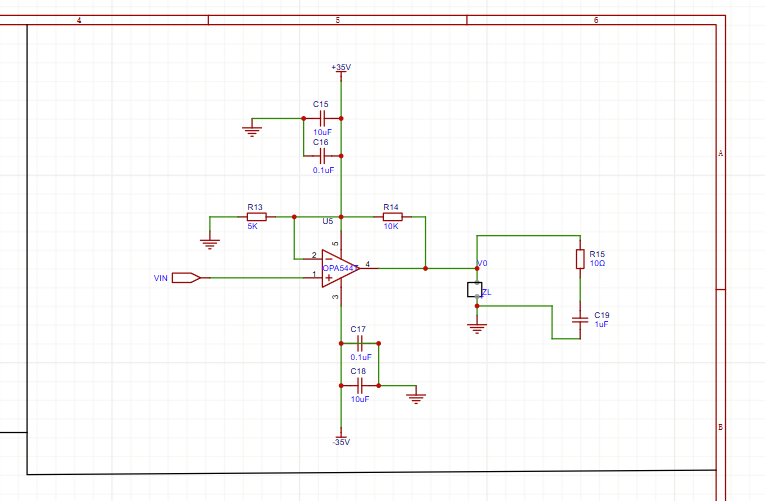This screenshot has height=501, width=765.
Task: Select resistor R14 symbol
Action: [392, 217]
